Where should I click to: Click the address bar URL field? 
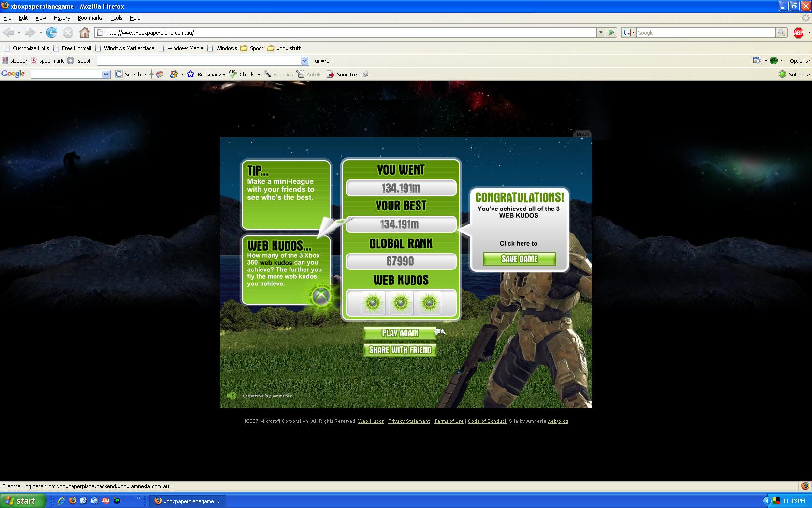[x=346, y=32]
